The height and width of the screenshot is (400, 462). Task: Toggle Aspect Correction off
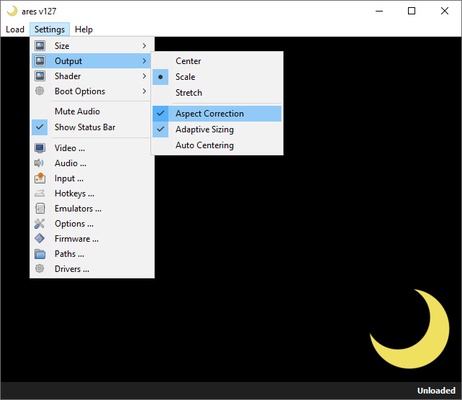[217, 114]
